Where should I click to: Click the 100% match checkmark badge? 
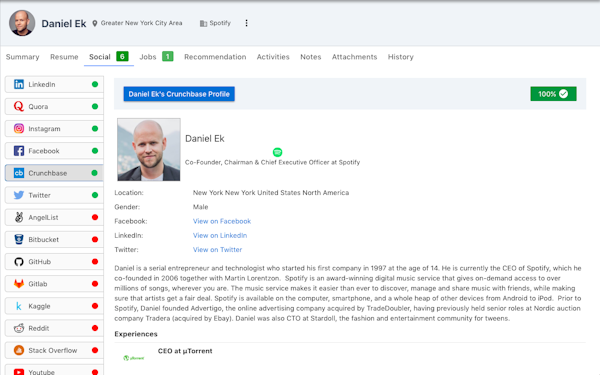coord(553,94)
